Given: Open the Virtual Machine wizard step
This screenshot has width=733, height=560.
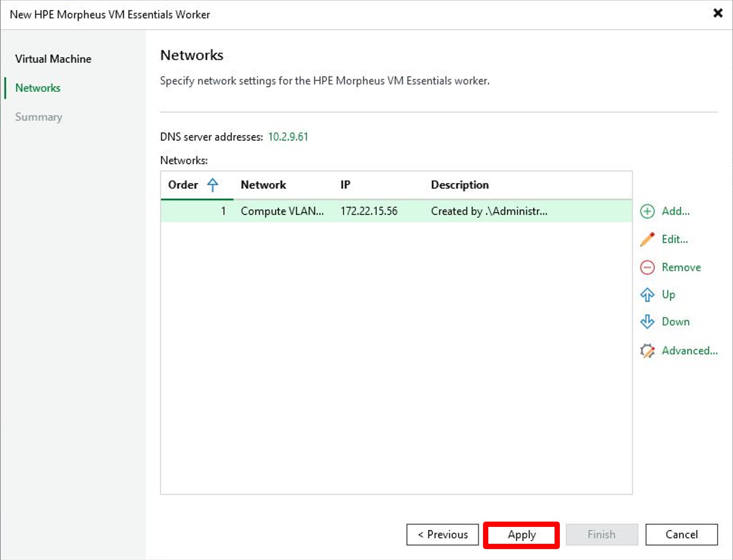Looking at the screenshot, I should [53, 59].
